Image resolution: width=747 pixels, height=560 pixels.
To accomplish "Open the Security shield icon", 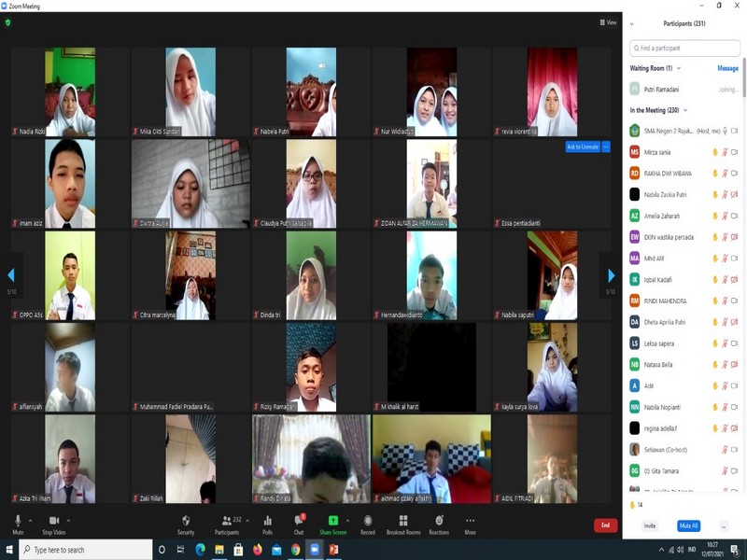I will pos(186,521).
